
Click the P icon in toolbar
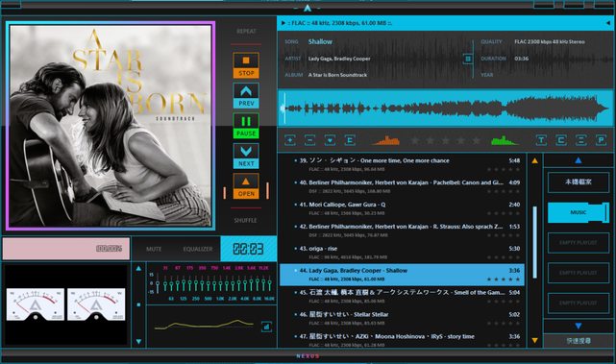(x=601, y=140)
